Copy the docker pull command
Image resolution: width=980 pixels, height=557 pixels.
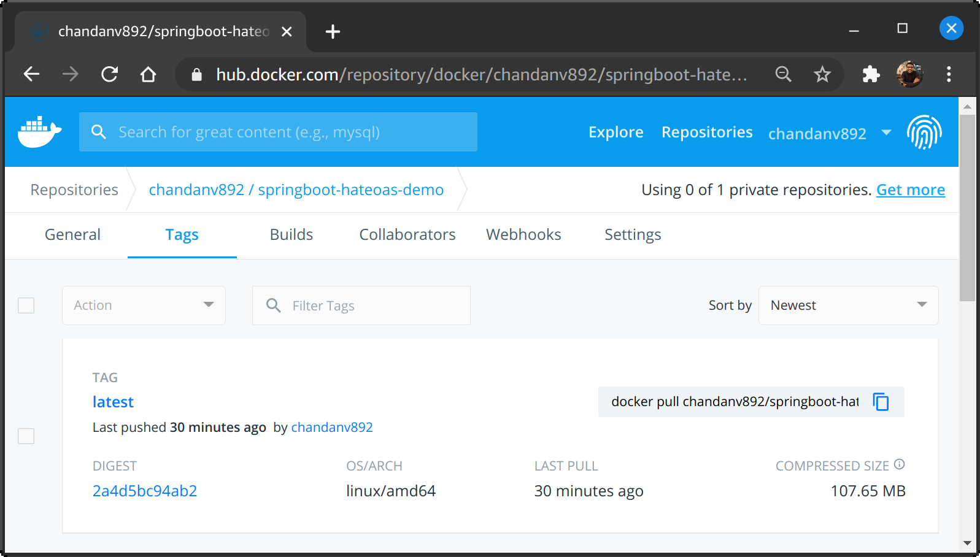coord(881,402)
